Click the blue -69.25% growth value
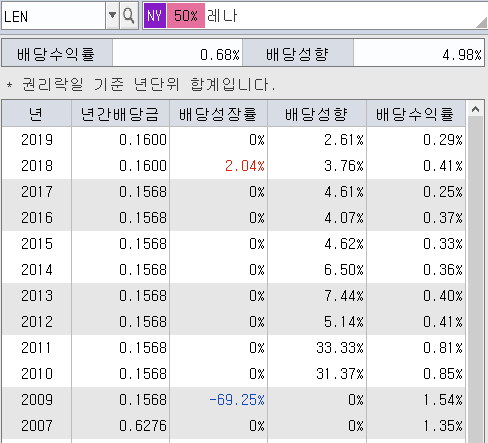This screenshot has height=443, width=488. [237, 400]
